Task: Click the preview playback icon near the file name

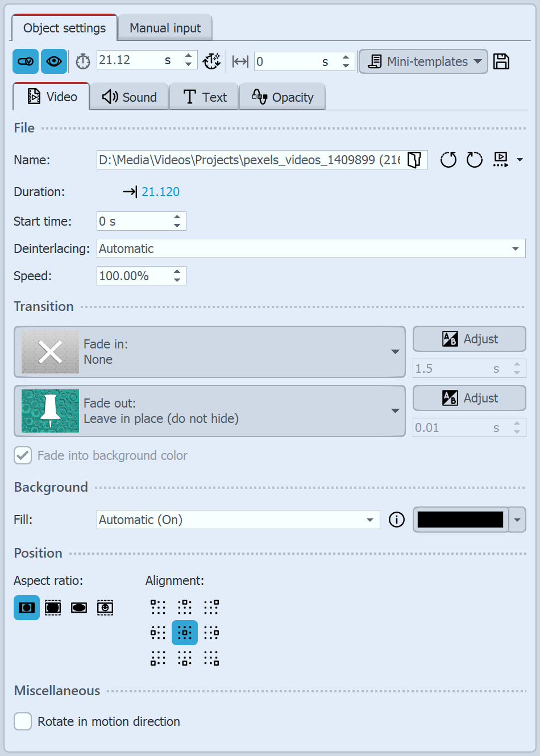Action: tap(501, 160)
